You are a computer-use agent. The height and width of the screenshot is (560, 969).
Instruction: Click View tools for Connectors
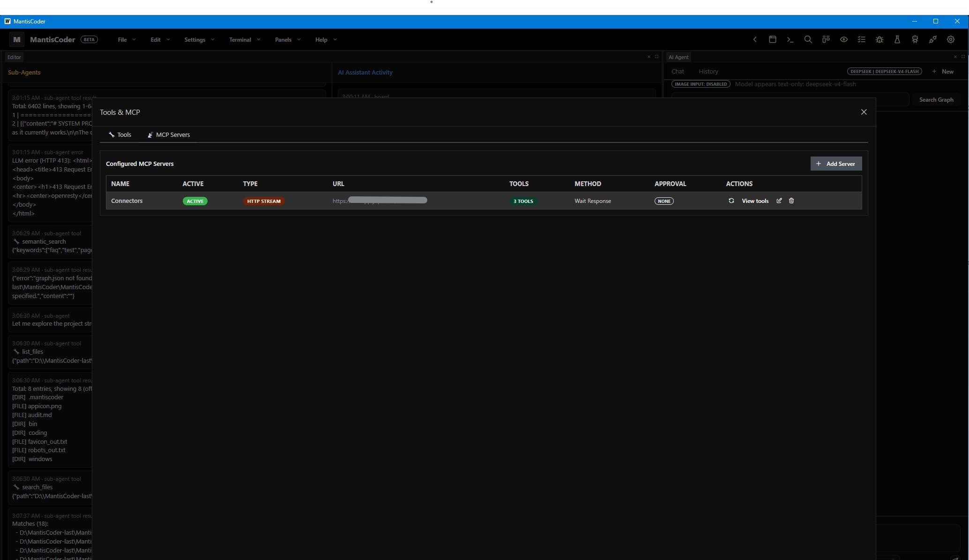pos(755,201)
